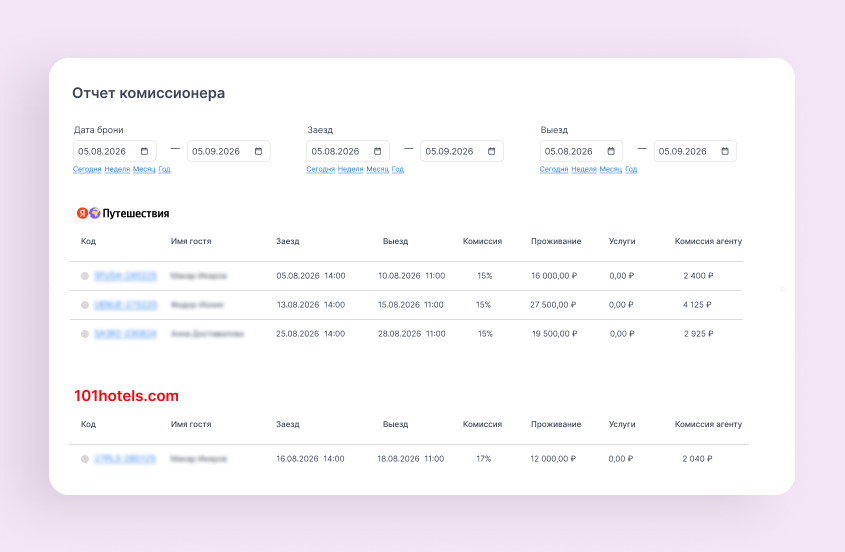Open calendar icon for Заезд start date
This screenshot has height=552, width=845.
[378, 151]
